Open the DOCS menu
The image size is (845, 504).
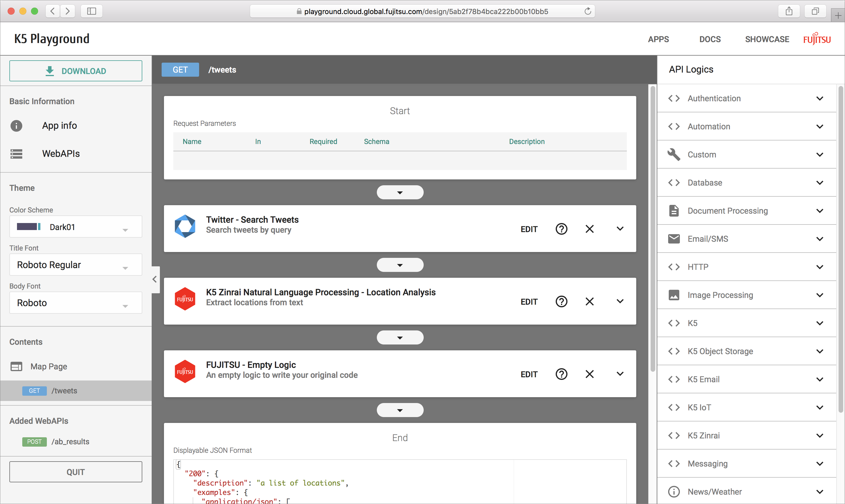pos(710,40)
